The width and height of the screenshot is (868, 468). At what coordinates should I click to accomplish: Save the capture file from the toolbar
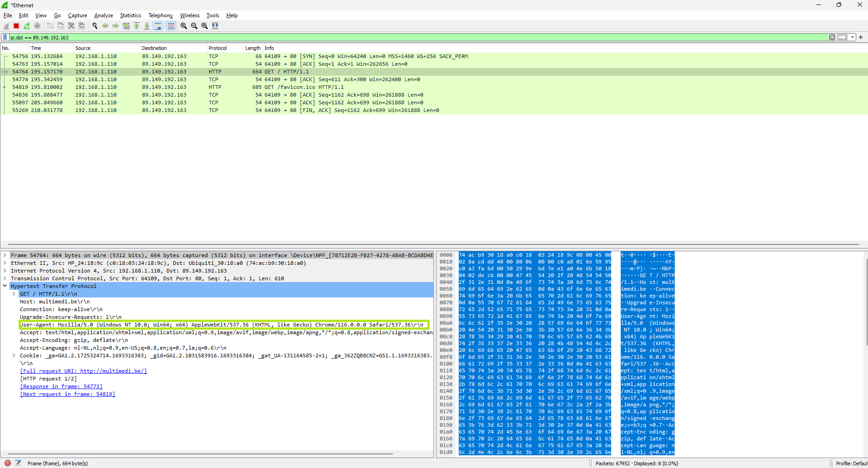(61, 26)
